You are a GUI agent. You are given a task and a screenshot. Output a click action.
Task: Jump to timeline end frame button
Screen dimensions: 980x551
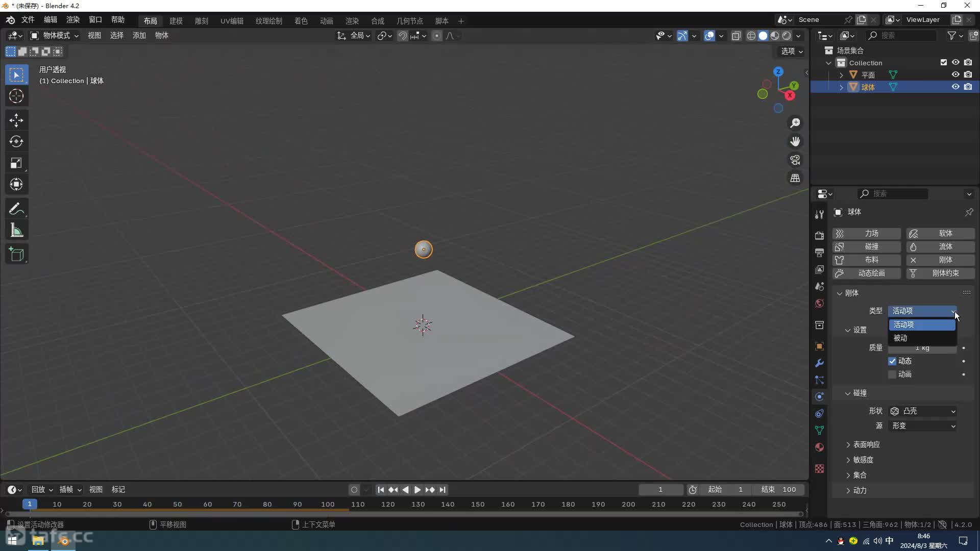(x=443, y=490)
